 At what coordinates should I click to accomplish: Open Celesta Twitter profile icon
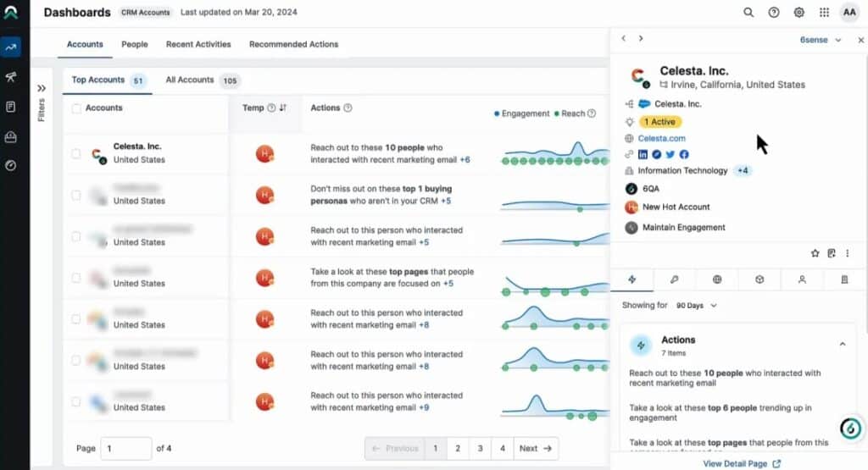coord(670,154)
